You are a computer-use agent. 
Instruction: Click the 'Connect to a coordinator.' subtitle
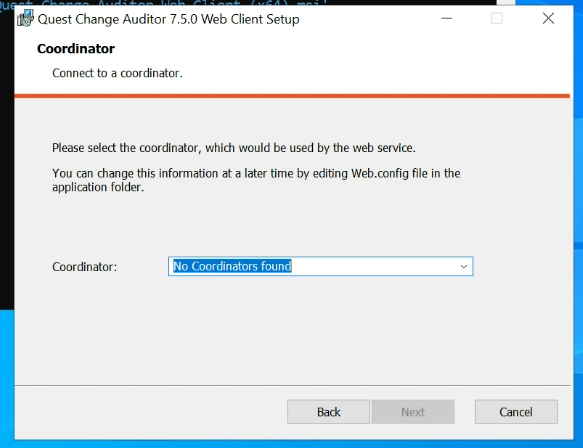(117, 73)
